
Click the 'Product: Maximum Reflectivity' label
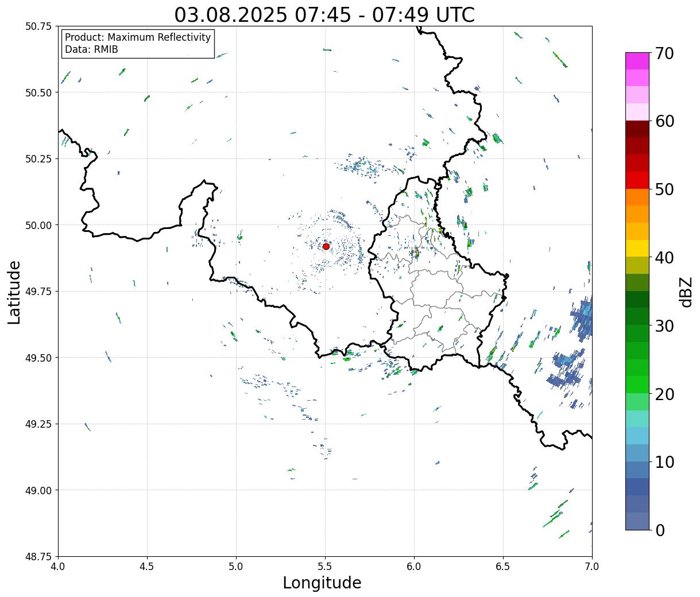click(x=138, y=37)
